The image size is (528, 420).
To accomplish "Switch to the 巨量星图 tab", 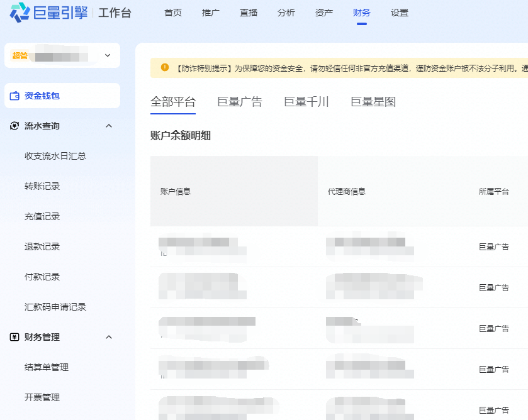I will (x=373, y=102).
